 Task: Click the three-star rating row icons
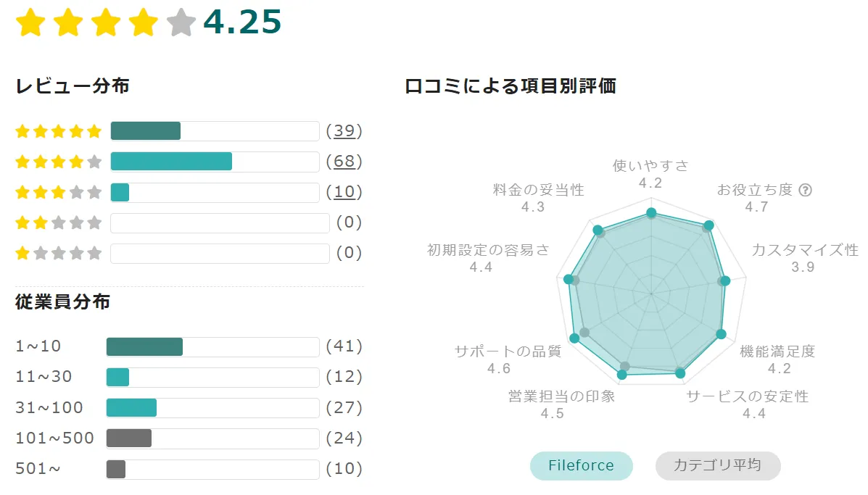(59, 192)
